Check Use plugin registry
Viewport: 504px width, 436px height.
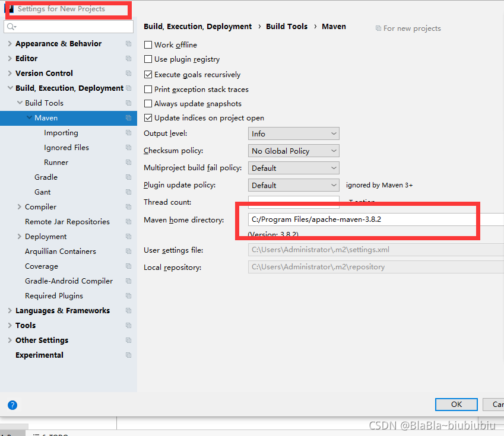pyautogui.click(x=148, y=59)
